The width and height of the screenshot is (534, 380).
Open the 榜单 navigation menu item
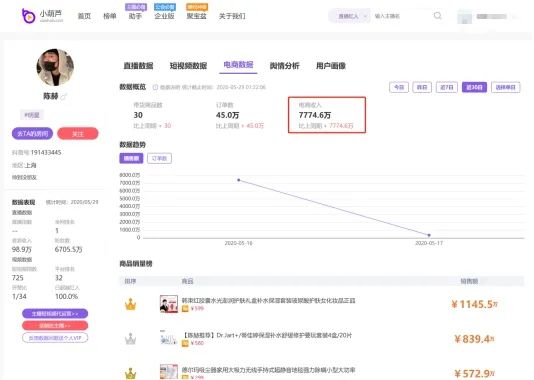tap(110, 16)
